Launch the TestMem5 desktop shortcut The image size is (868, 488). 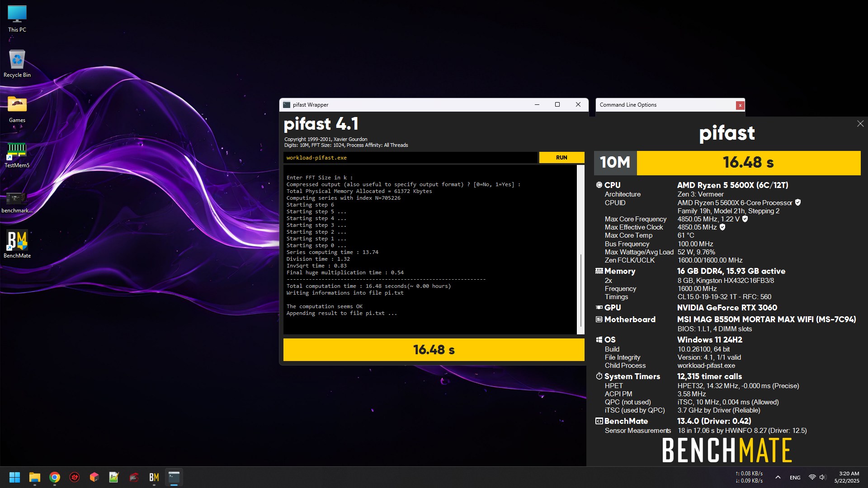(17, 155)
